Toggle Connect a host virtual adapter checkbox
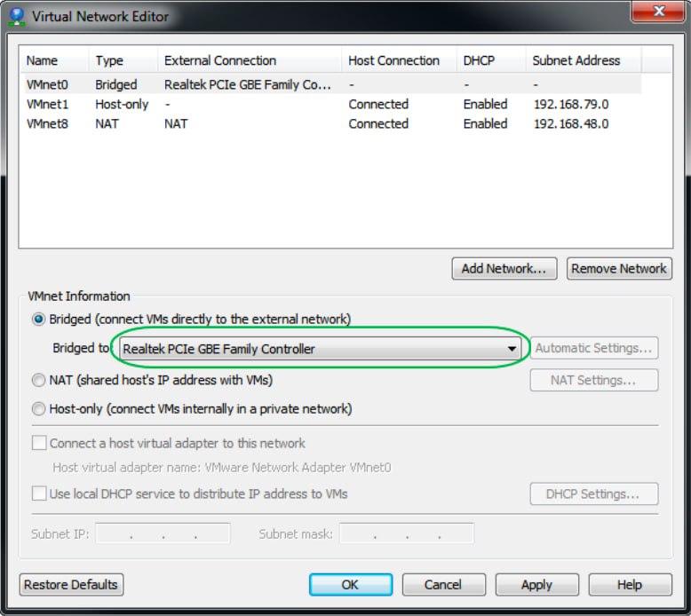 click(39, 443)
